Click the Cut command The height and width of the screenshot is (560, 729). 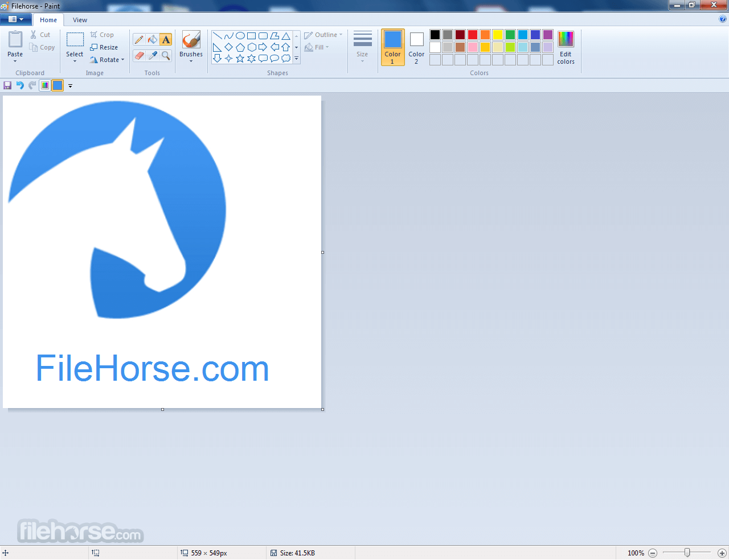click(40, 35)
